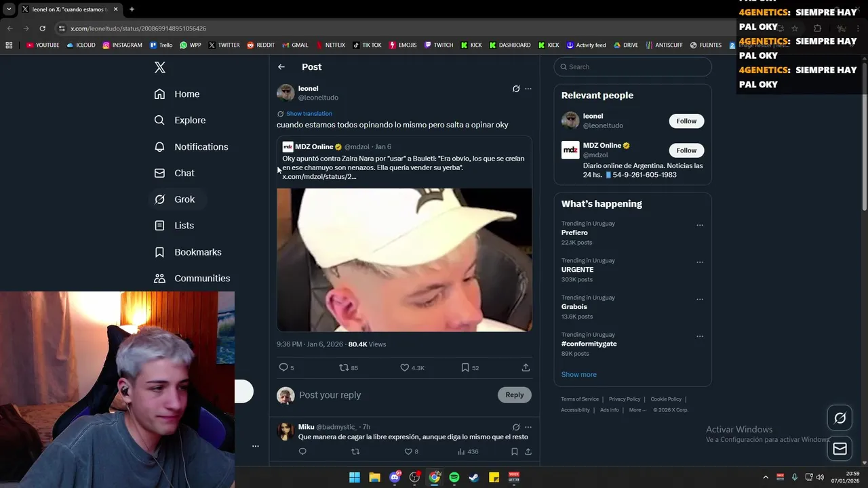Image resolution: width=868 pixels, height=488 pixels.
Task: Open leonel's profile avatar on the post
Action: [285, 93]
